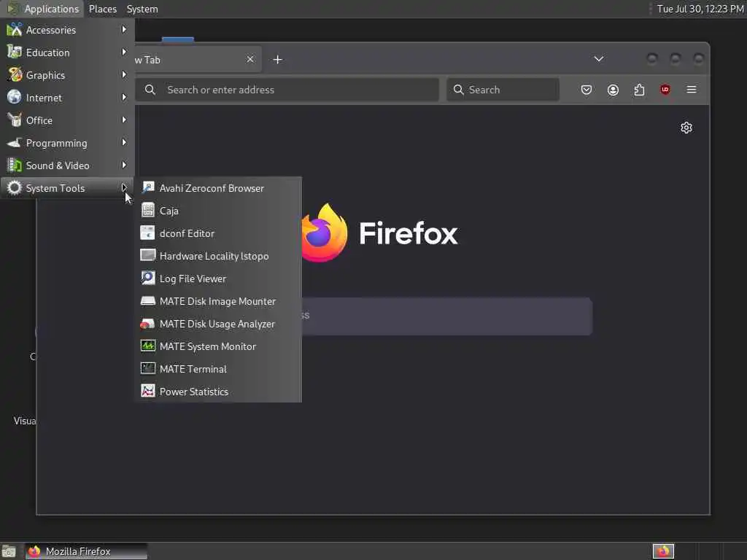Open the Places menu in top panel

pyautogui.click(x=102, y=9)
